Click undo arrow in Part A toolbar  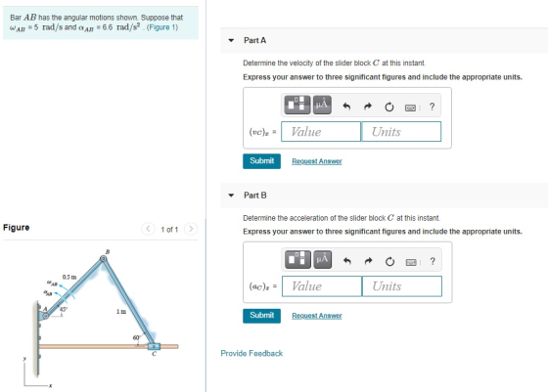(x=346, y=107)
